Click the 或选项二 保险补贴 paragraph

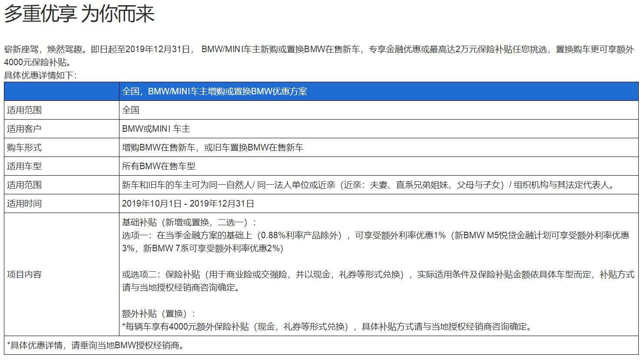point(378,281)
